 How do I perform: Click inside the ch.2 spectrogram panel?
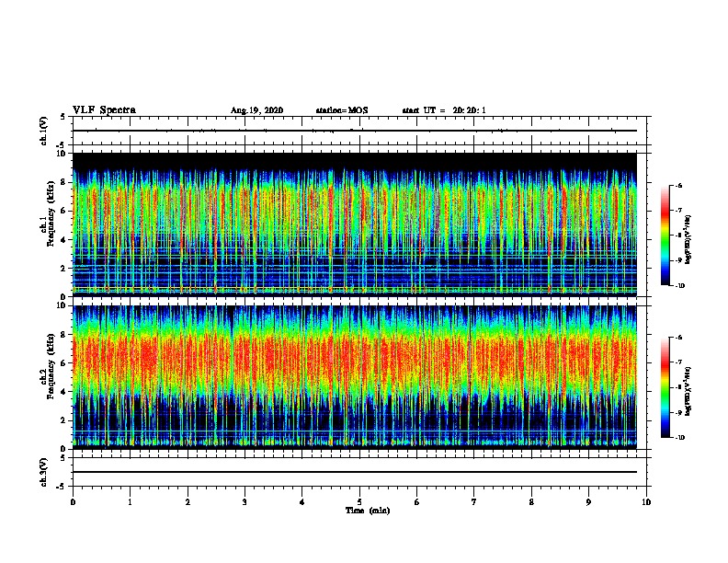pos(355,377)
